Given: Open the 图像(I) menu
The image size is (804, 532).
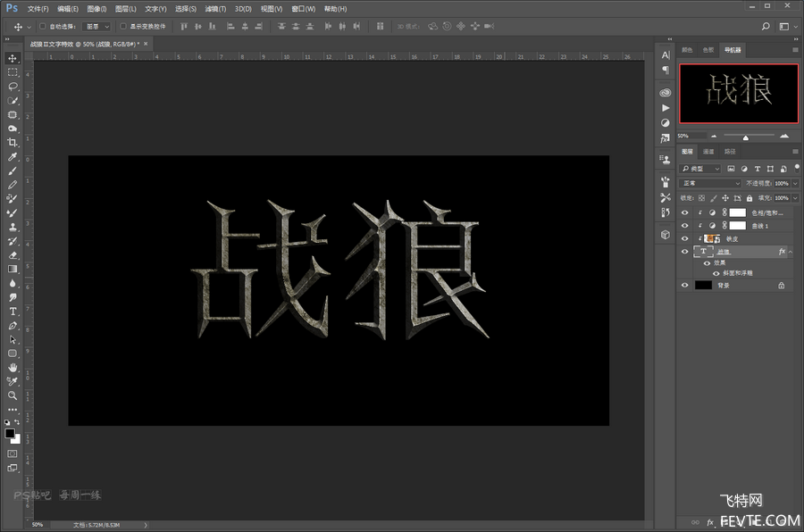Looking at the screenshot, I should click(96, 9).
